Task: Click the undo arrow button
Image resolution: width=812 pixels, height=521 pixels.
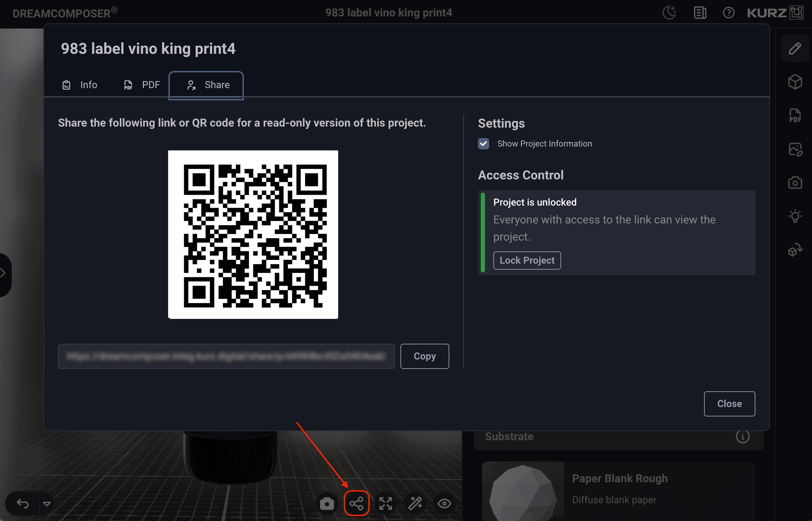Action: coord(23,504)
